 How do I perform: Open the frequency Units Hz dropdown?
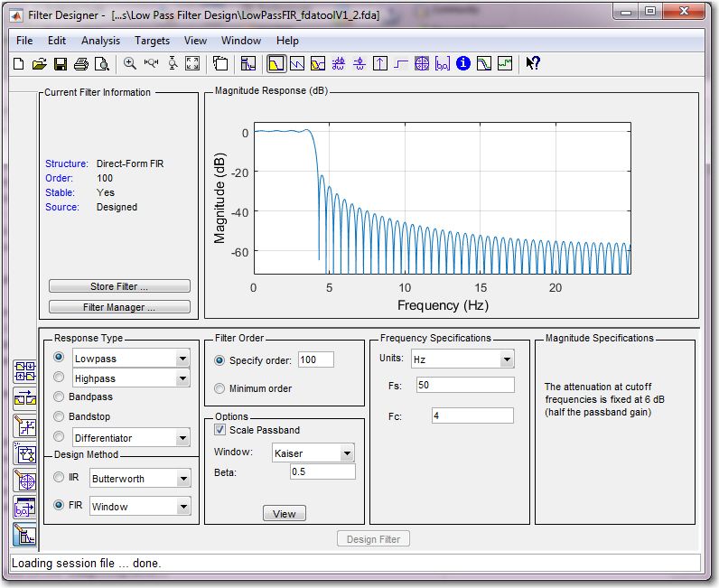point(507,359)
